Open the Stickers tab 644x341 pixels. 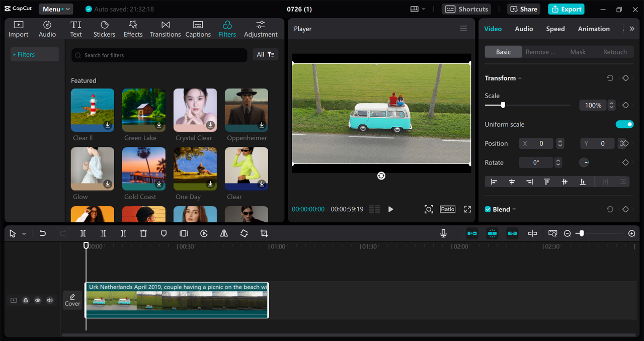point(104,29)
